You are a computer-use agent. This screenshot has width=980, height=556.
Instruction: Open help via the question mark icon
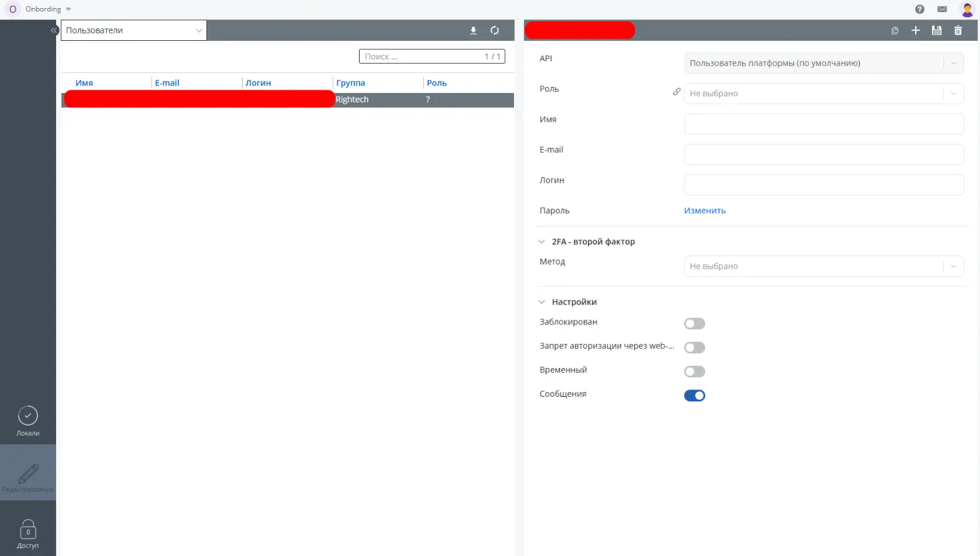tap(920, 9)
